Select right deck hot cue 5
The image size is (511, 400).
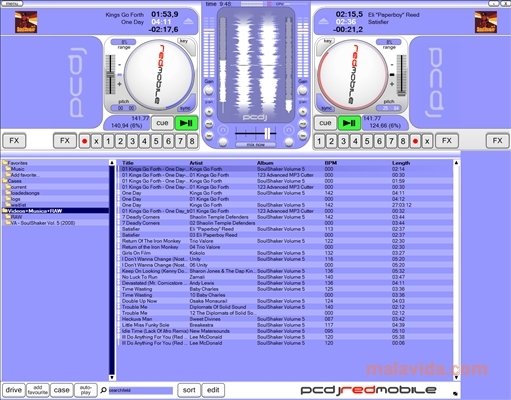(x=367, y=141)
